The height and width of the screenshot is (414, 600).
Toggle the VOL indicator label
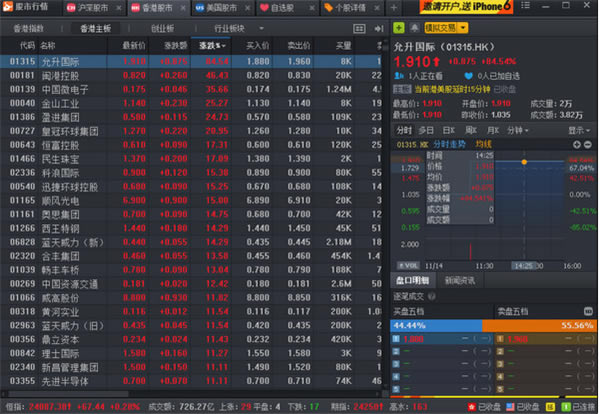pyautogui.click(x=408, y=266)
